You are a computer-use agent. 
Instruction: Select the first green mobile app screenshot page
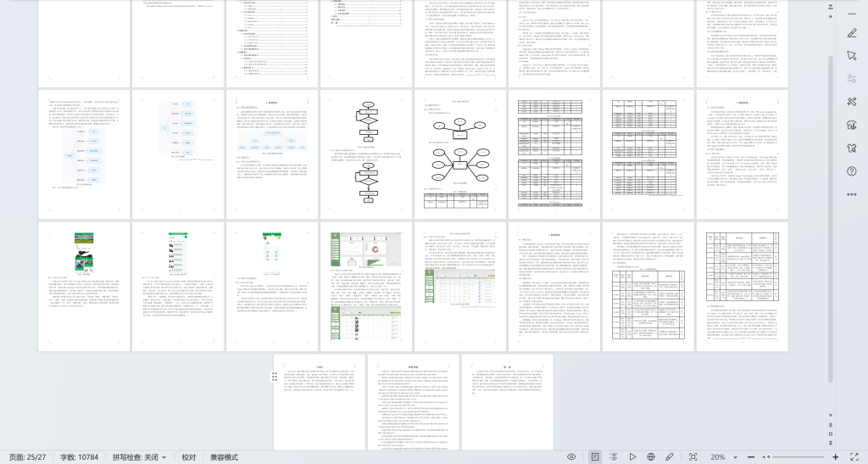click(x=84, y=287)
